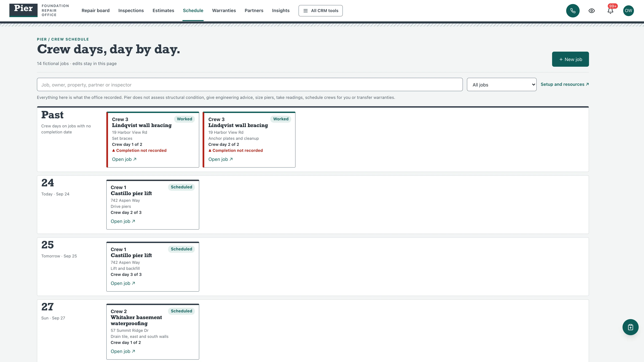
Task: Open Setup and resources link
Action: coord(565,84)
